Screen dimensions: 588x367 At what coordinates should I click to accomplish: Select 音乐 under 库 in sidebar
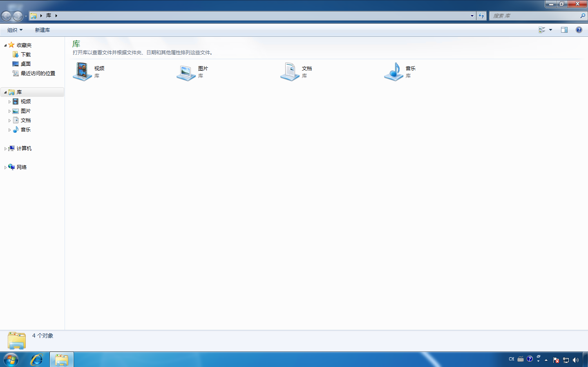26,130
